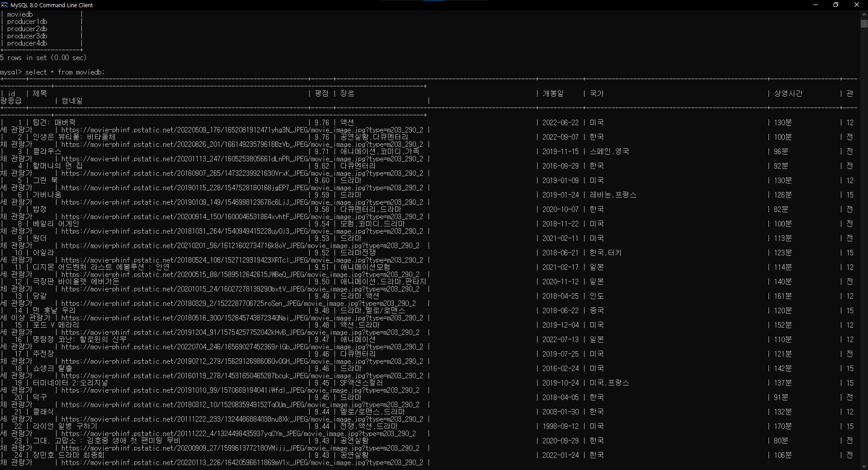
Task: Click the 'moviedb' database row
Action: click(20, 14)
